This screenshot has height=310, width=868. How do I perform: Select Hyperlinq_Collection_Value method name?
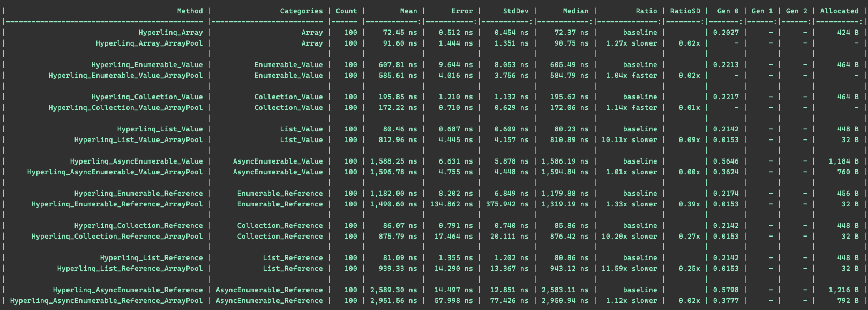click(147, 97)
